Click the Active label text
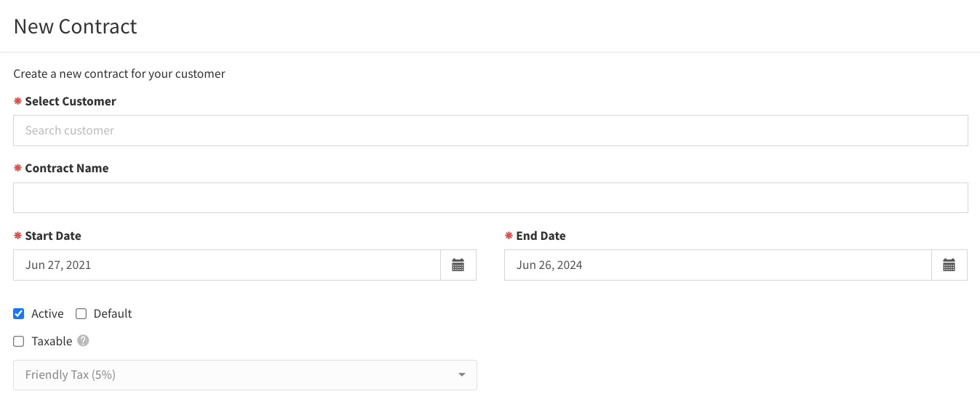This screenshot has width=980, height=418. coord(47,314)
